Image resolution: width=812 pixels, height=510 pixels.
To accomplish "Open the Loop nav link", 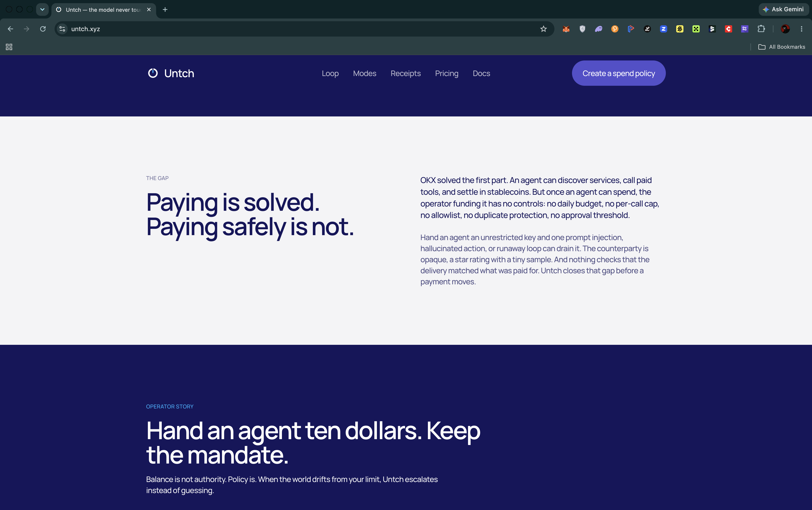I will (330, 73).
